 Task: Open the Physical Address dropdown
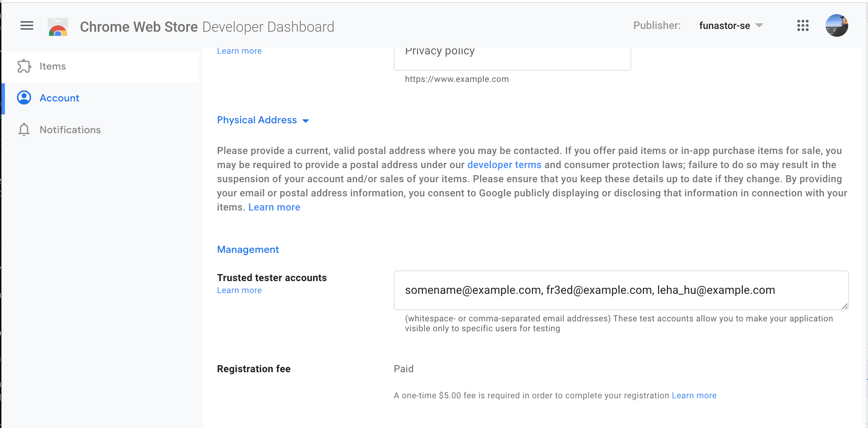point(308,120)
